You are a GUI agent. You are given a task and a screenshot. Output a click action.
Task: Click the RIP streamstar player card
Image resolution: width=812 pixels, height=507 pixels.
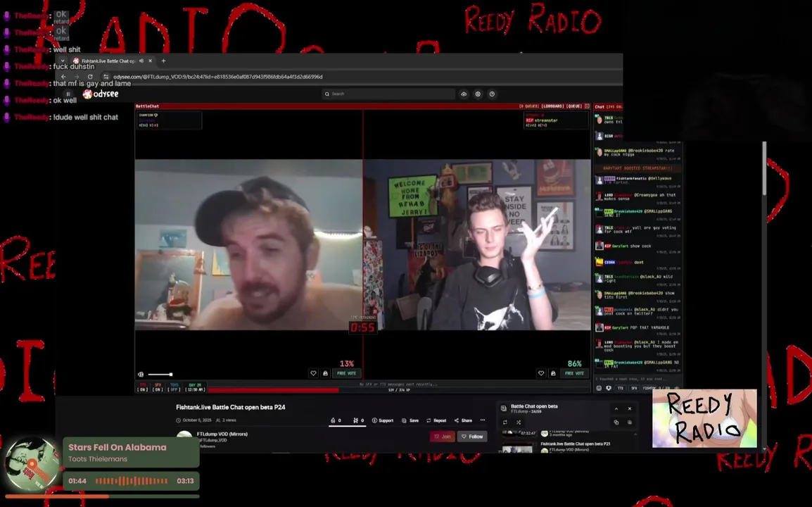click(556, 120)
